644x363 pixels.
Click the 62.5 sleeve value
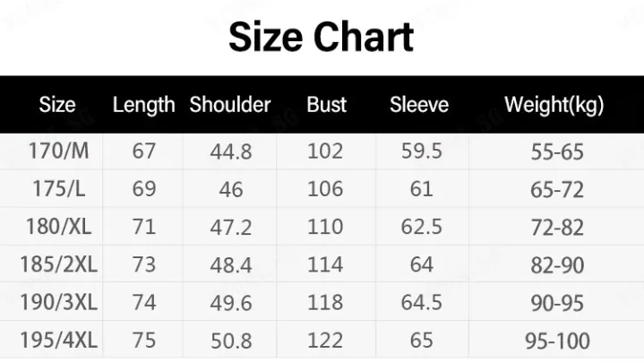click(421, 227)
